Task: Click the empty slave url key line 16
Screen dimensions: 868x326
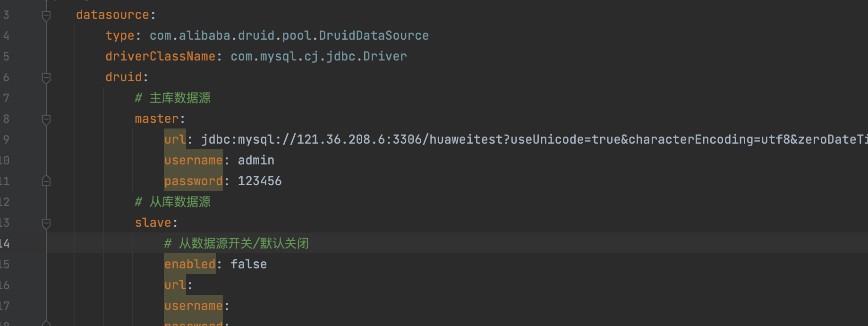Action: tap(175, 285)
